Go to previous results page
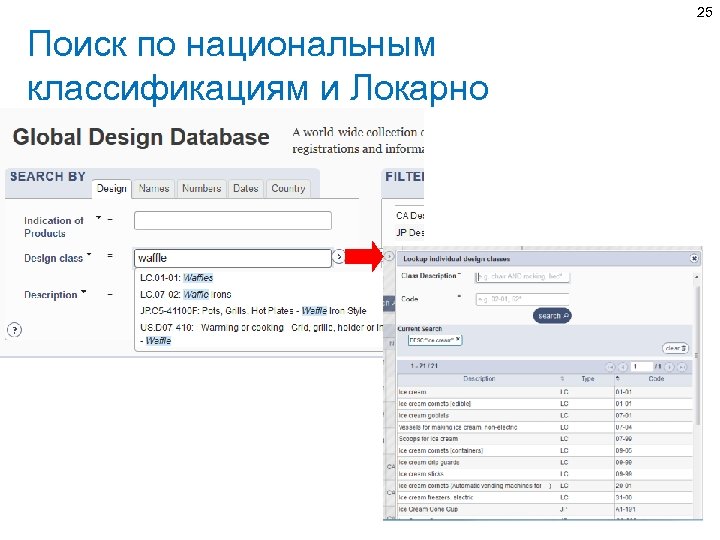The image size is (720, 540). tap(623, 367)
